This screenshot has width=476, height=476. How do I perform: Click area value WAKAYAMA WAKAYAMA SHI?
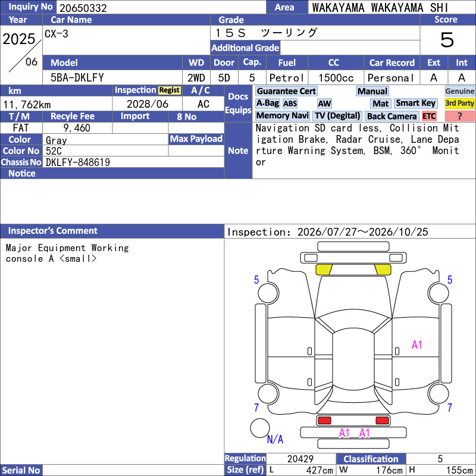380,8
